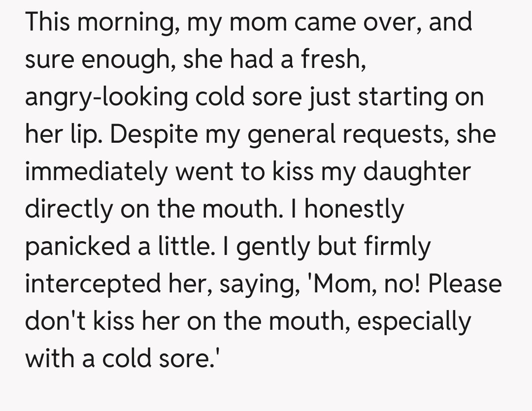Click the word "This" at the paragraph start
The height and width of the screenshot is (411, 532).
[48, 22]
